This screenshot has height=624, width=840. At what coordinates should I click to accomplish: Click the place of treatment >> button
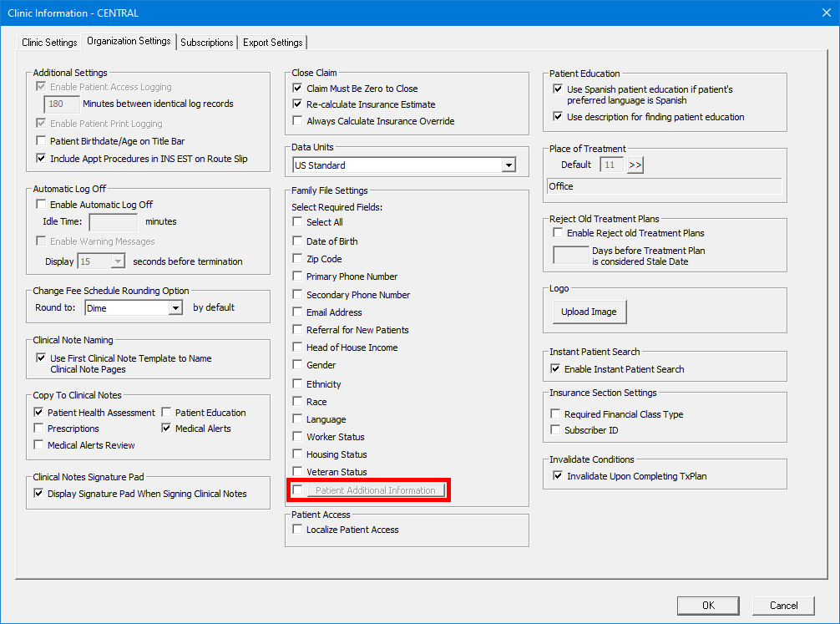pos(635,165)
